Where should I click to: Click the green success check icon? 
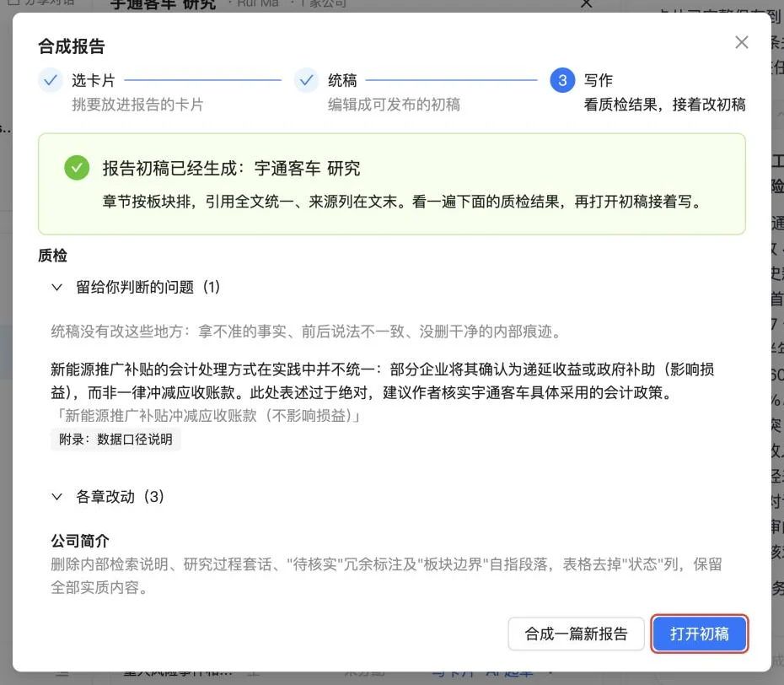point(77,168)
